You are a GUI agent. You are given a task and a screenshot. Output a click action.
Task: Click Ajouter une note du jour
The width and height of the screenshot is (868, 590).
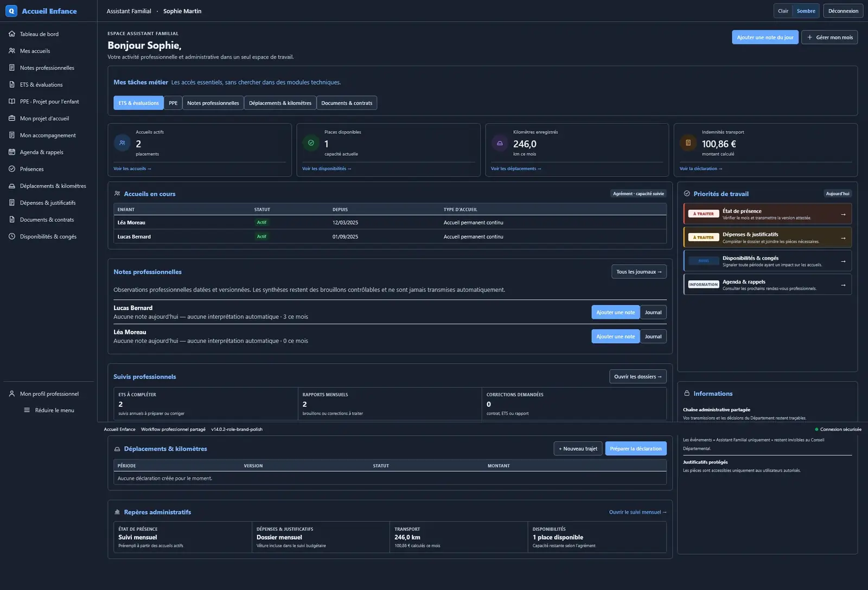765,37
